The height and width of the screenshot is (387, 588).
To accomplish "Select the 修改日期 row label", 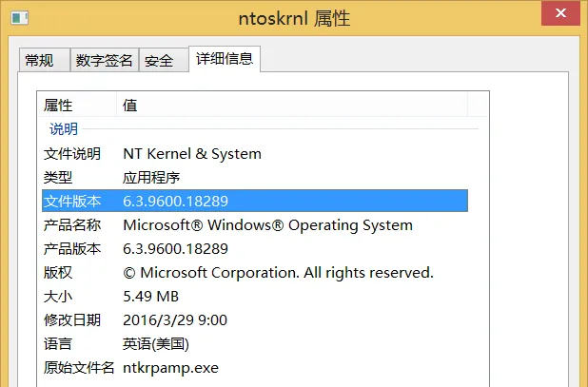I will click(x=72, y=320).
